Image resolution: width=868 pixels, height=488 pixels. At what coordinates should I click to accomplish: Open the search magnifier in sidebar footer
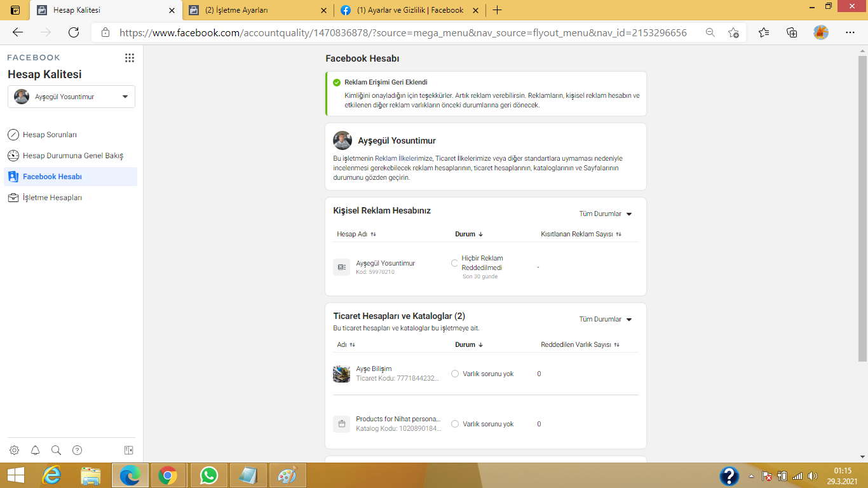pos(56,451)
